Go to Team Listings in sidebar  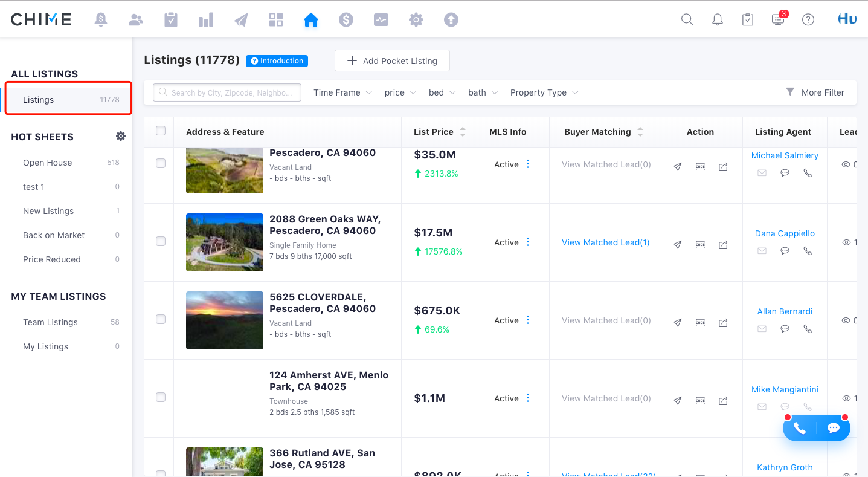pyautogui.click(x=50, y=322)
